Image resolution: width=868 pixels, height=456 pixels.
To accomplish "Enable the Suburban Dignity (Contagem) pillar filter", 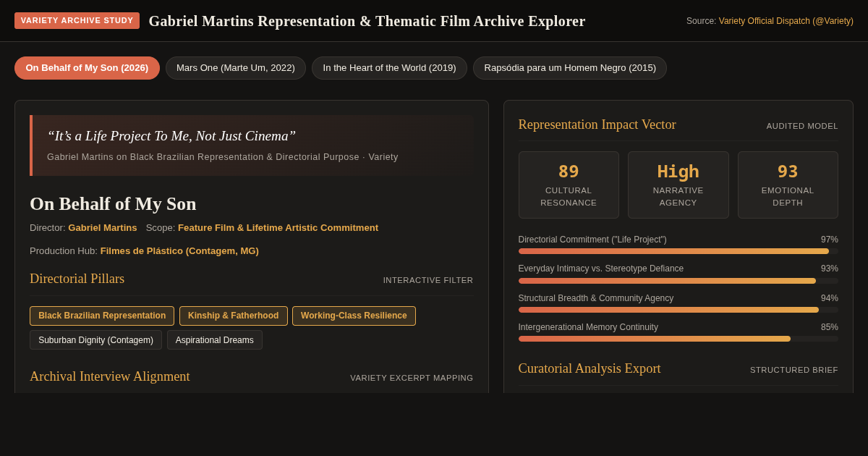I will [95, 340].
